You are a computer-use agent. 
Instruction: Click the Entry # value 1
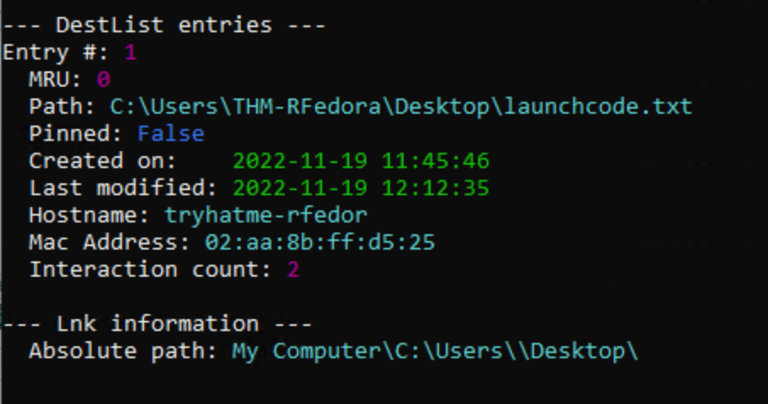pos(130,52)
